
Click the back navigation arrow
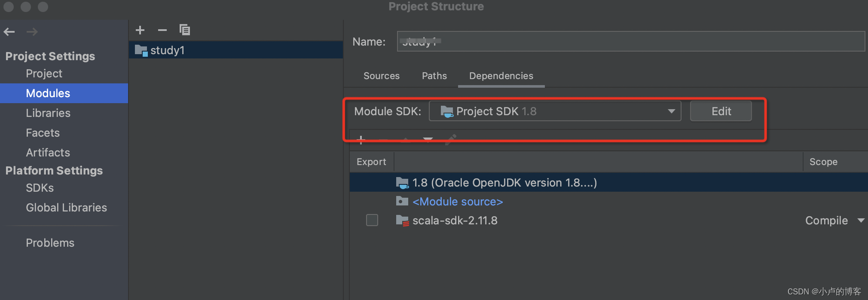tap(9, 31)
